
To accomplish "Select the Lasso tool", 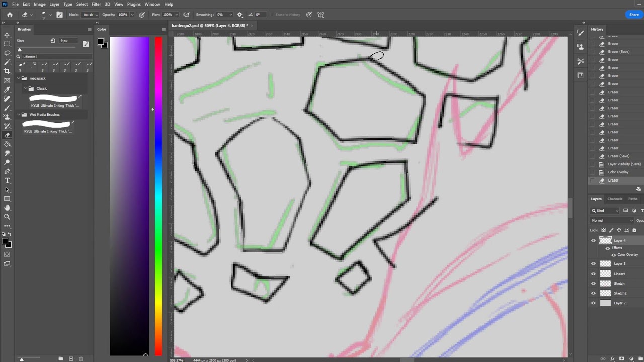I will tap(7, 53).
